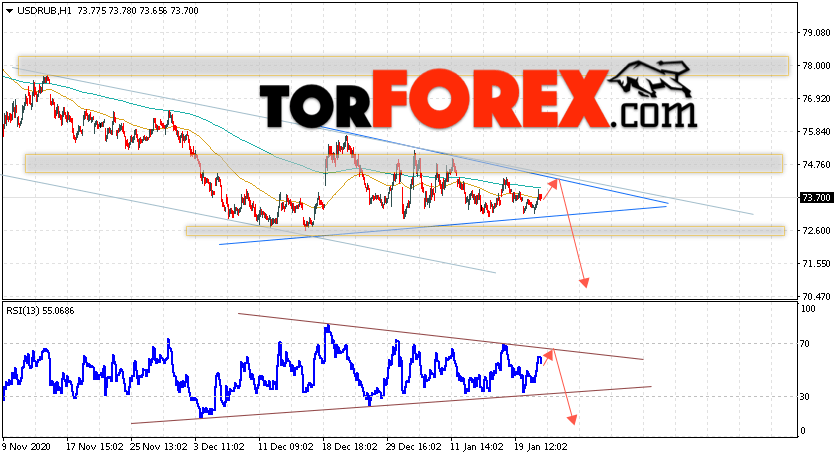
Task: Click the RSI level 70 label
Action: pos(806,344)
